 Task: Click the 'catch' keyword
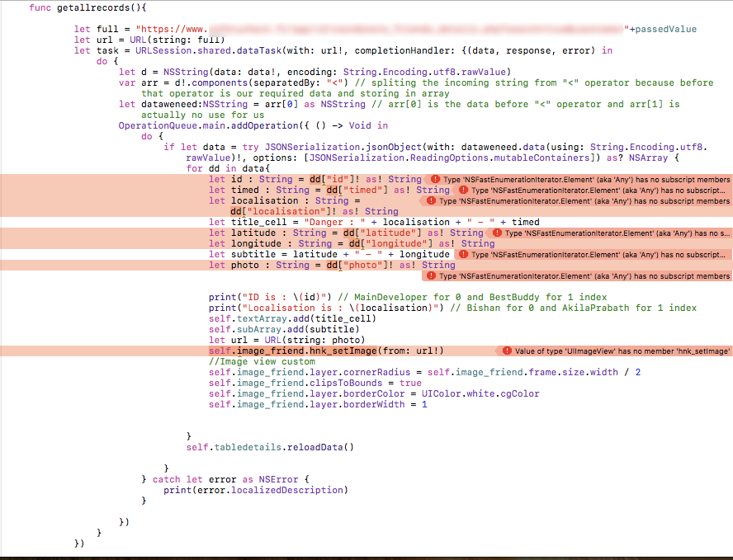coord(167,480)
